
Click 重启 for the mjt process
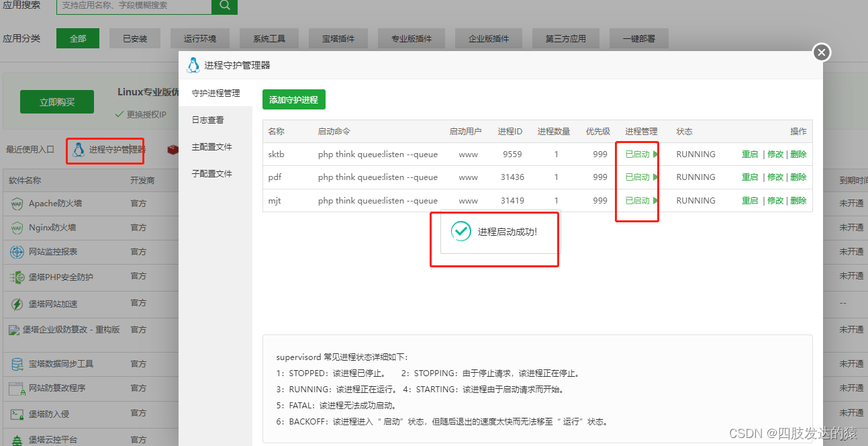pyautogui.click(x=750, y=199)
